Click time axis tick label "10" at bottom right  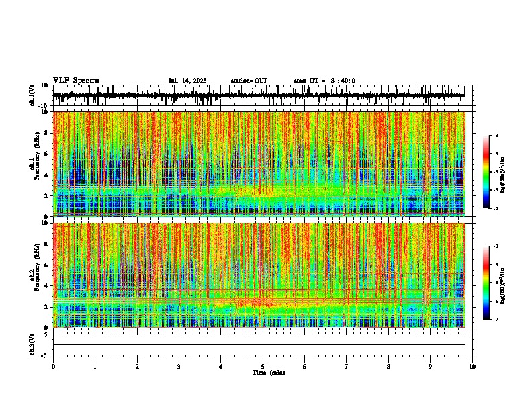pos(472,367)
